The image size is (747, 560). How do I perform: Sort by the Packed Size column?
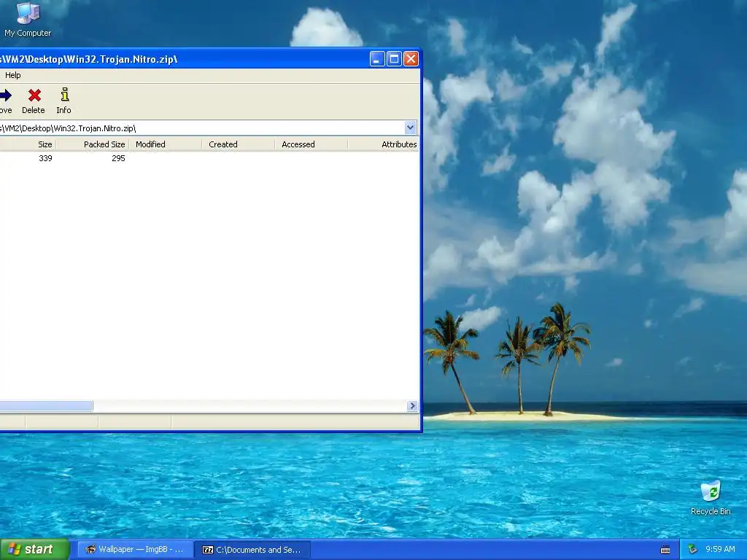(93, 144)
